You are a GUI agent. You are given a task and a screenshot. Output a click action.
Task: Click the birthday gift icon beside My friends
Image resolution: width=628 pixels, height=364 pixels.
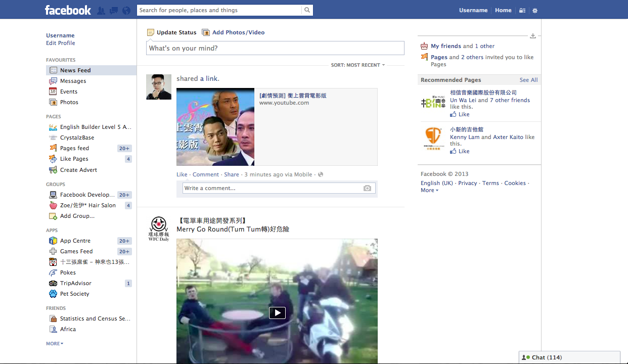pos(424,46)
